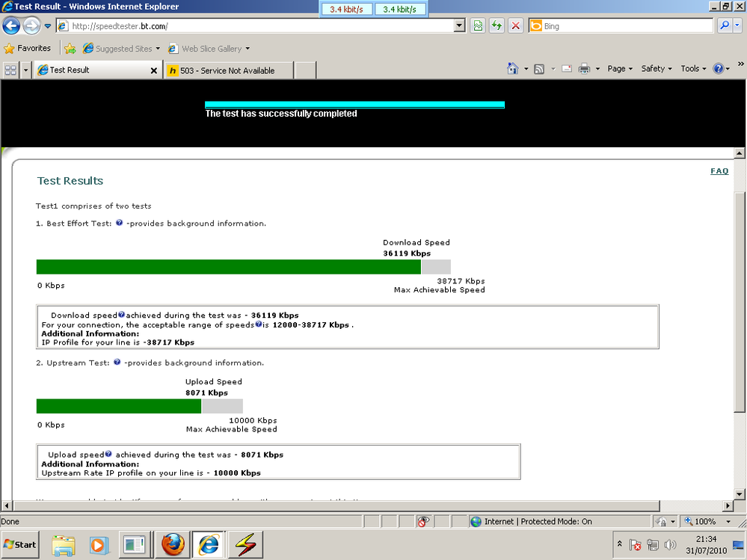The width and height of the screenshot is (747, 560).
Task: Open the Quick Tabs grid icon
Action: [10, 70]
